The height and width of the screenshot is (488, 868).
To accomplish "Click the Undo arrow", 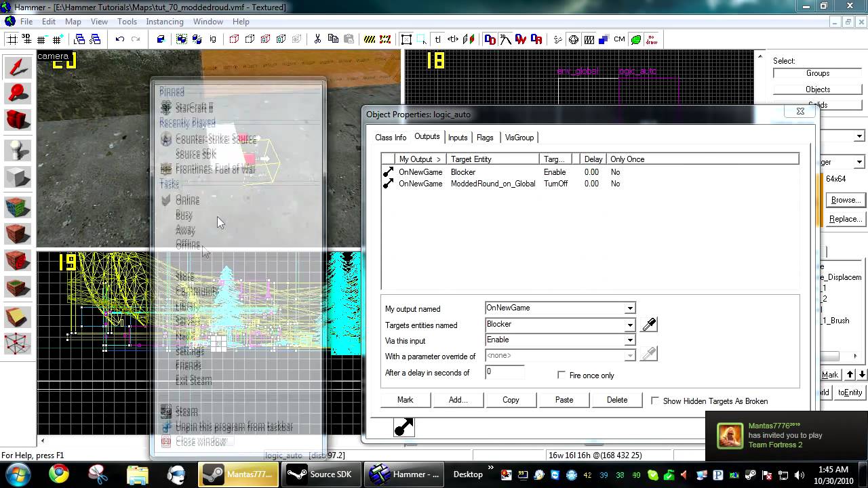I will pos(120,39).
